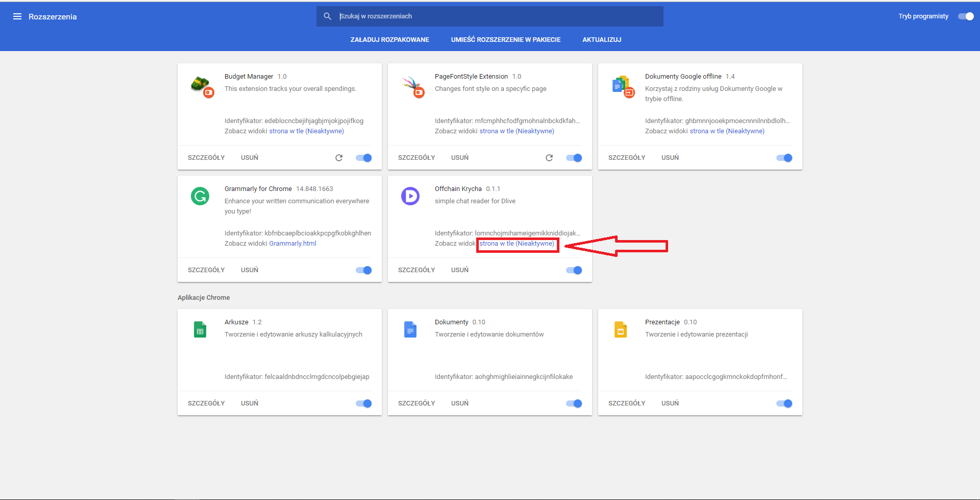Click 'simple chat reader for Dlive' description
Image resolution: width=980 pixels, height=500 pixels.
(475, 201)
